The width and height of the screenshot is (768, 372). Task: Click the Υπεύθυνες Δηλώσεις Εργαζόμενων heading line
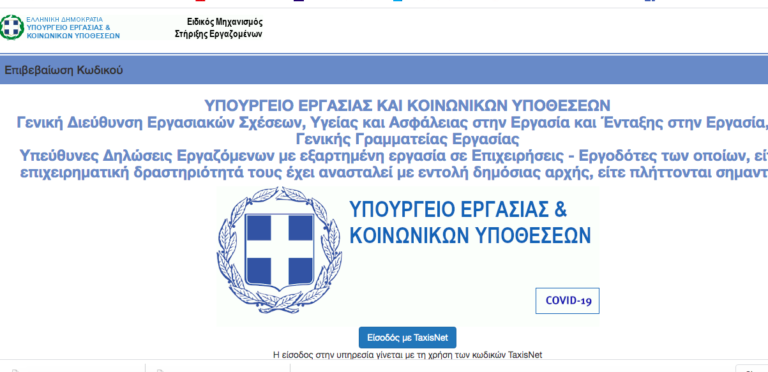point(393,156)
